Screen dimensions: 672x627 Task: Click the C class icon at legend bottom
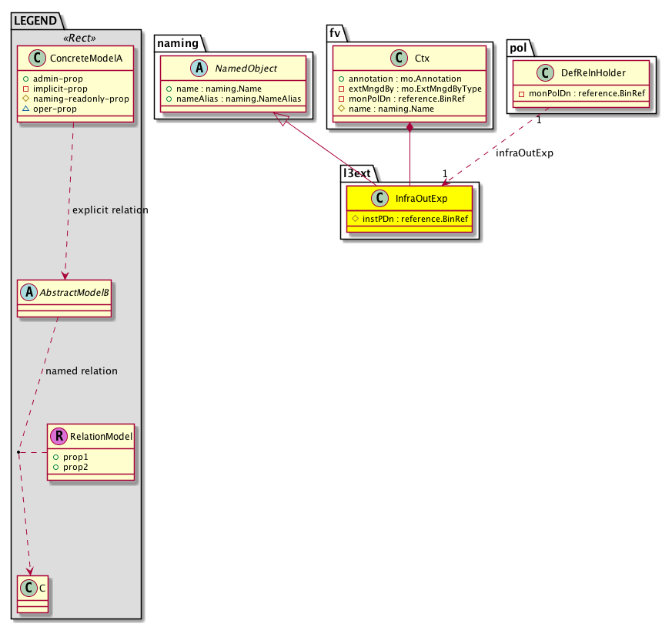(x=28, y=589)
